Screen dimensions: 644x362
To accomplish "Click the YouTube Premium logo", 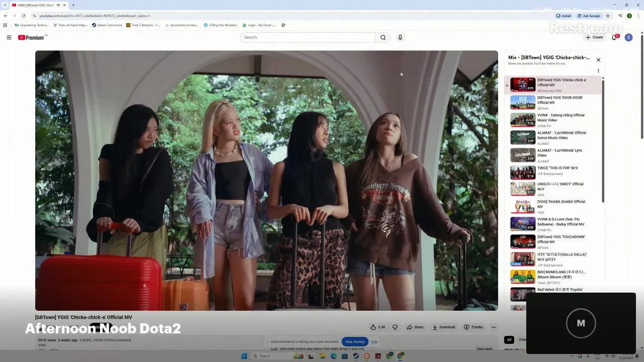I will pos(31,37).
